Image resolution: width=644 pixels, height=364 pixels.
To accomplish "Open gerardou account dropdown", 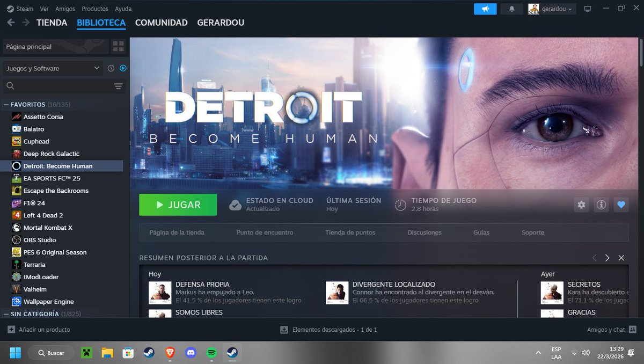I will [x=552, y=9].
